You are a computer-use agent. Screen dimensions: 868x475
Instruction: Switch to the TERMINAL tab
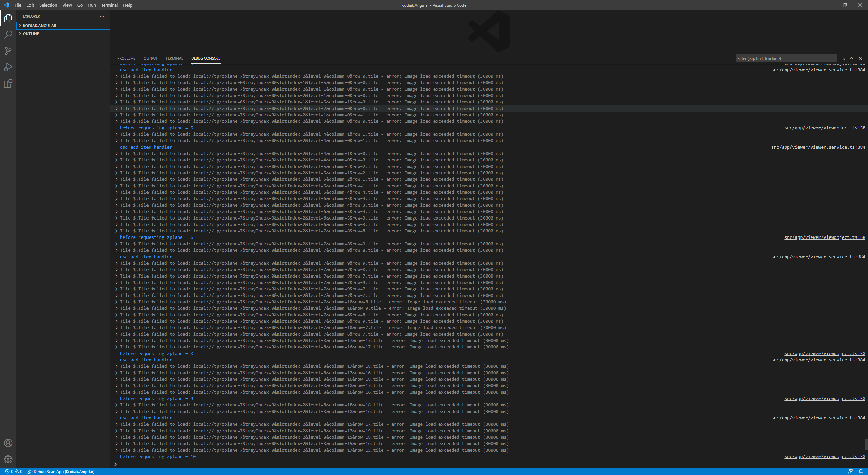(174, 58)
